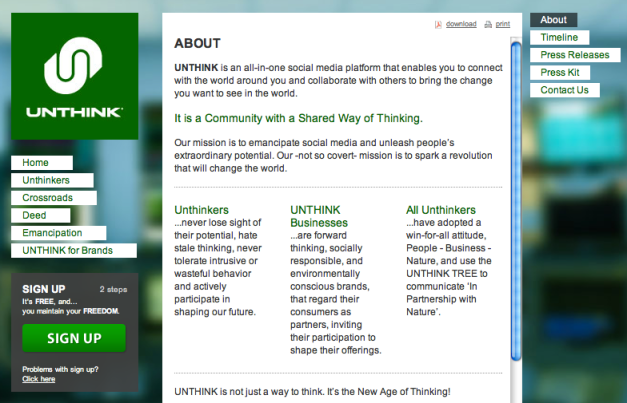Open UNTHINK for Brands
This screenshot has width=627, height=403.
click(x=74, y=251)
